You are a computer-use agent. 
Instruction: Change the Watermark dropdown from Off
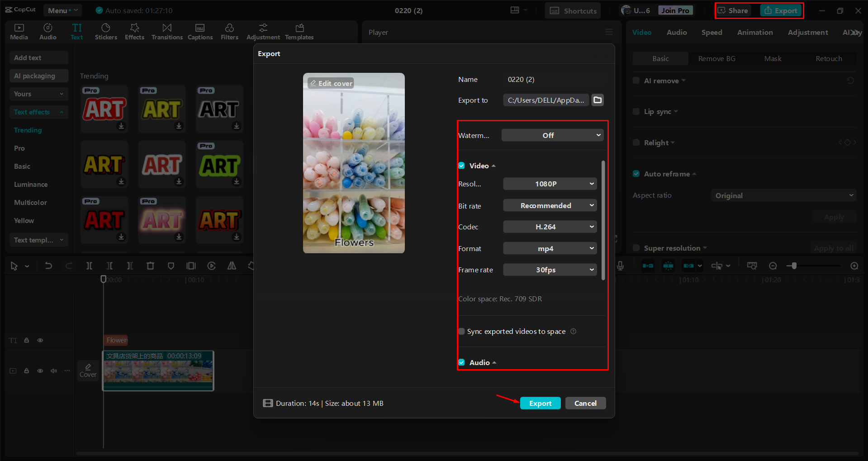552,135
